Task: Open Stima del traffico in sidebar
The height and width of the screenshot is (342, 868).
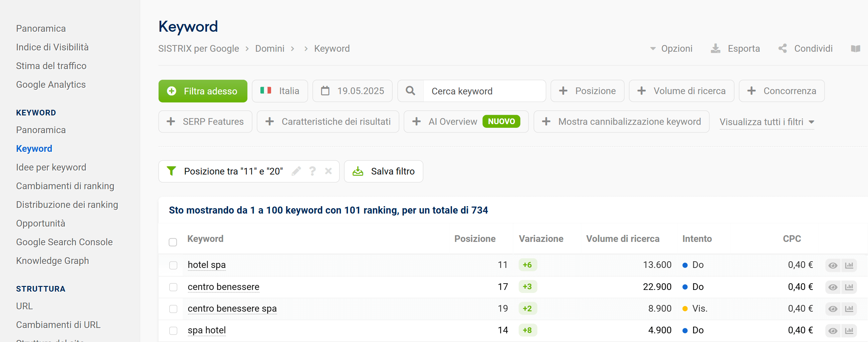Action: coord(51,66)
